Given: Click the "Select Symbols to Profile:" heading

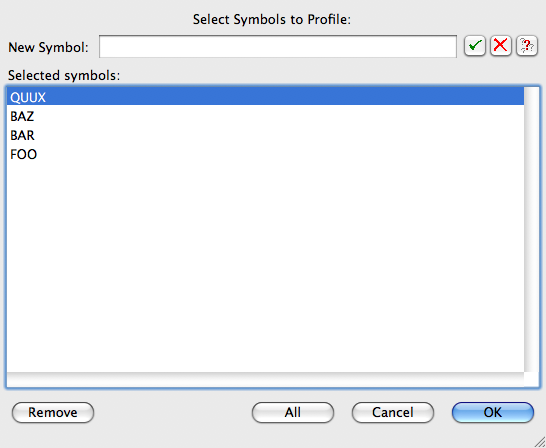Looking at the screenshot, I should pos(272,19).
